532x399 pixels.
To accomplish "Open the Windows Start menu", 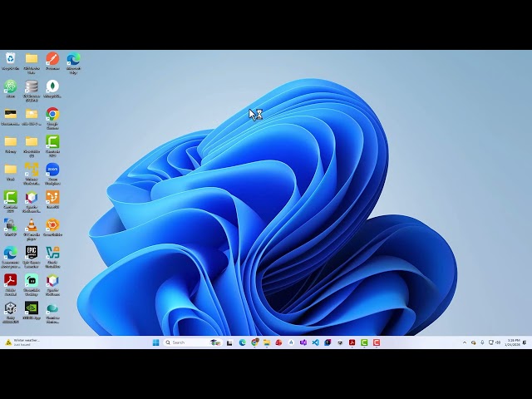I will 156,342.
